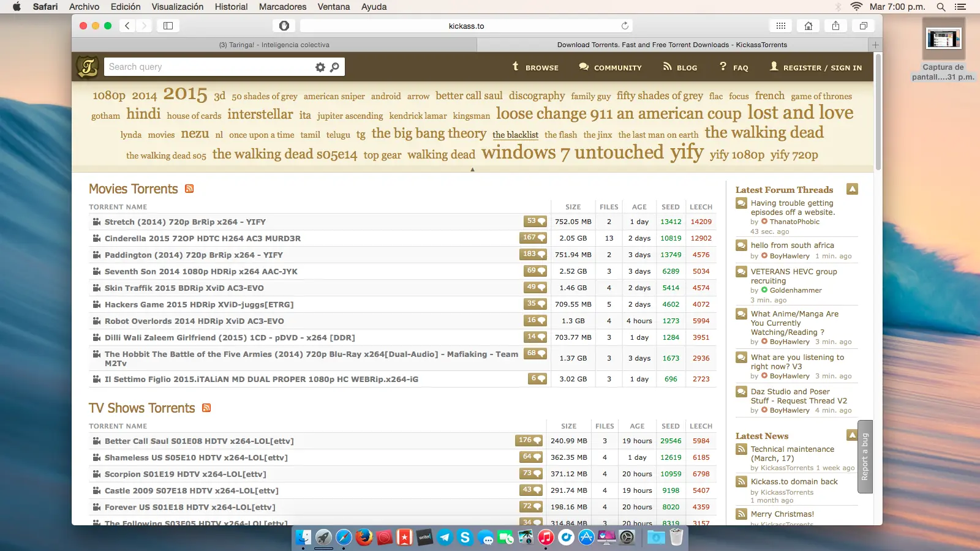Click the 'interstellar' tag
This screenshot has width=980, height=551.
[x=260, y=114]
